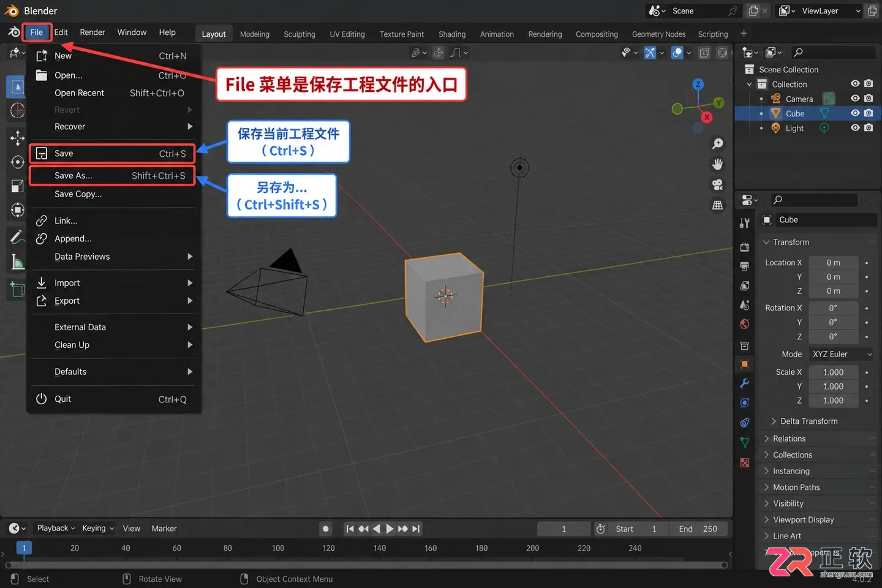882x588 pixels.
Task: Select the Rotate tool
Action: pyautogui.click(x=17, y=162)
